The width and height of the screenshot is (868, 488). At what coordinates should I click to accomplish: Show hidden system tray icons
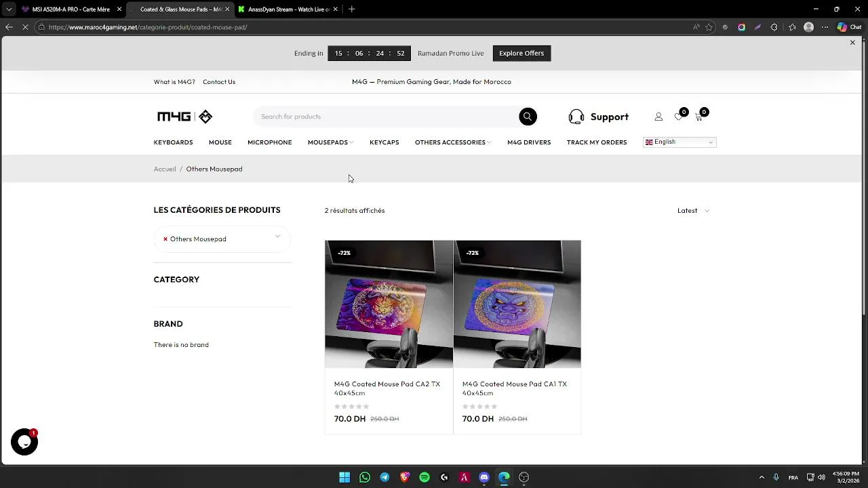[x=762, y=477]
